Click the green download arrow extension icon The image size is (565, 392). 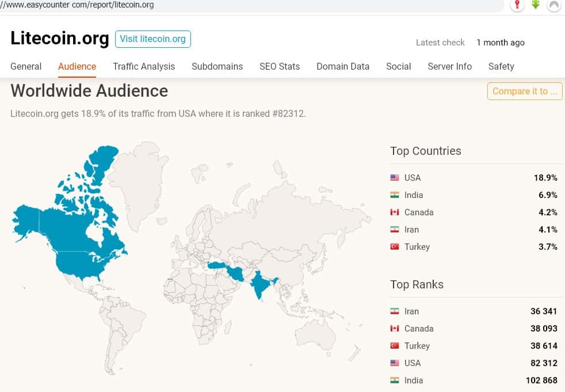click(x=536, y=5)
